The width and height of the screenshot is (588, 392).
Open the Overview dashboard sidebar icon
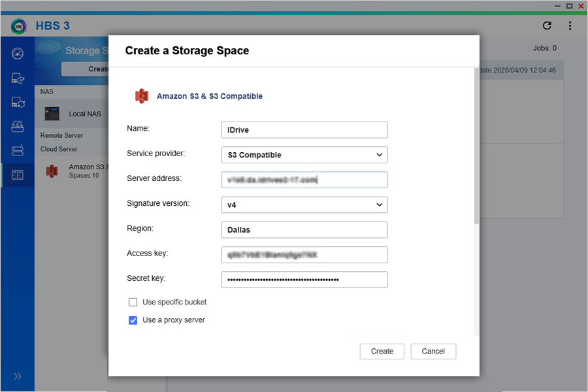click(x=18, y=54)
